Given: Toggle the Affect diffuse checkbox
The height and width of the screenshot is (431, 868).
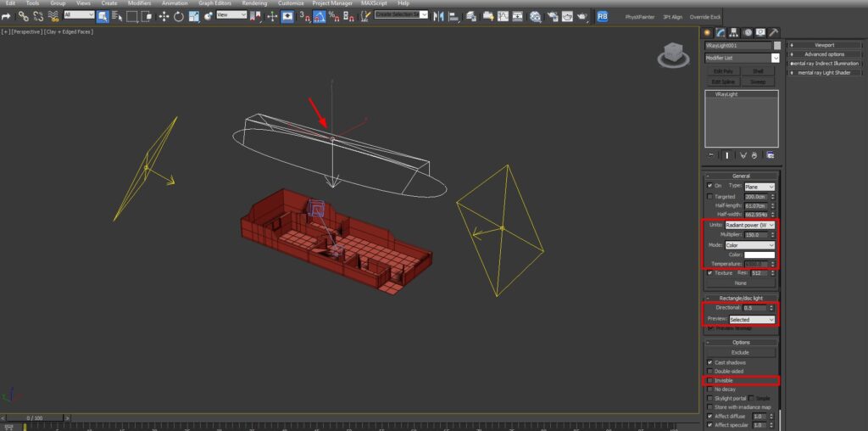Looking at the screenshot, I should [x=709, y=416].
